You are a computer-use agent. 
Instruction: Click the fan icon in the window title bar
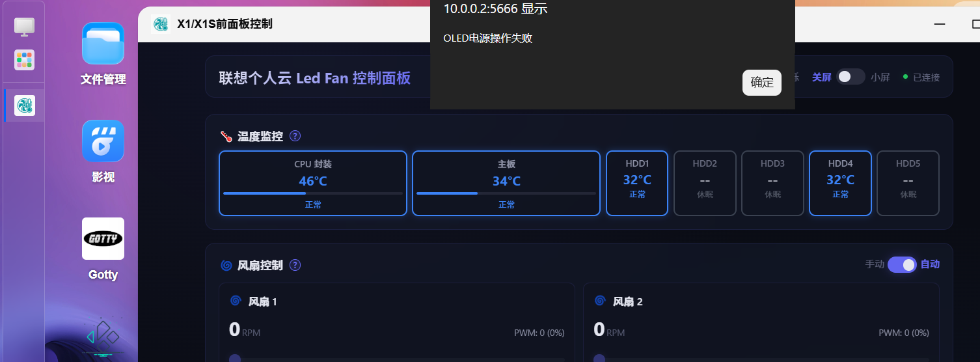tap(161, 24)
